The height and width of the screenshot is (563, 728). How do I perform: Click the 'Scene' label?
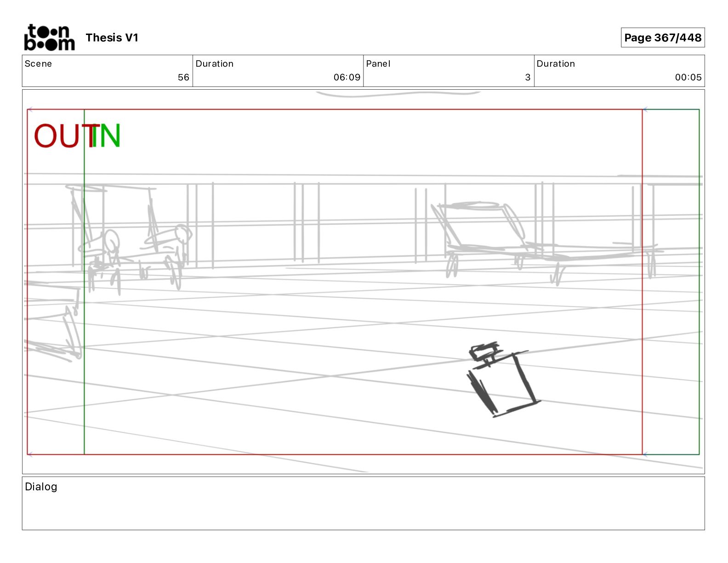[38, 63]
